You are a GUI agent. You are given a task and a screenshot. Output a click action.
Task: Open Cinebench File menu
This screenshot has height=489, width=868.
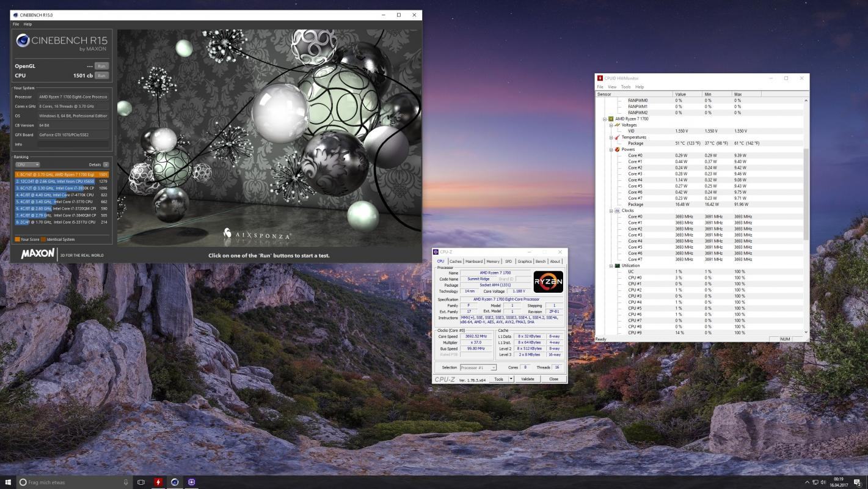click(16, 24)
